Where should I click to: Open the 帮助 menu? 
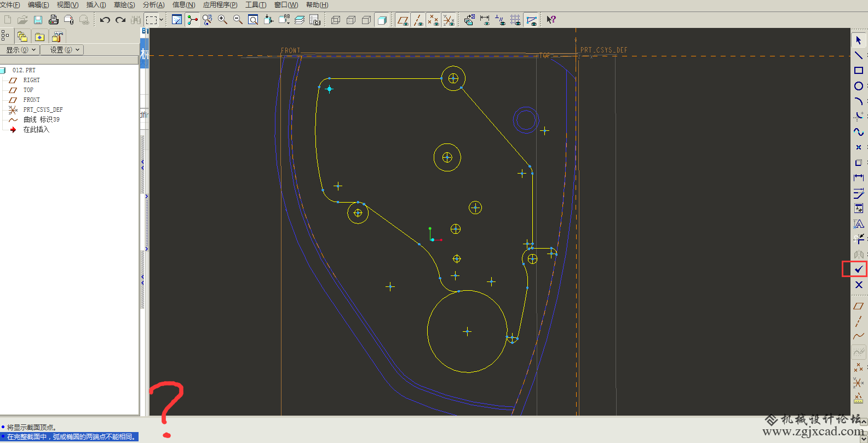coord(317,5)
